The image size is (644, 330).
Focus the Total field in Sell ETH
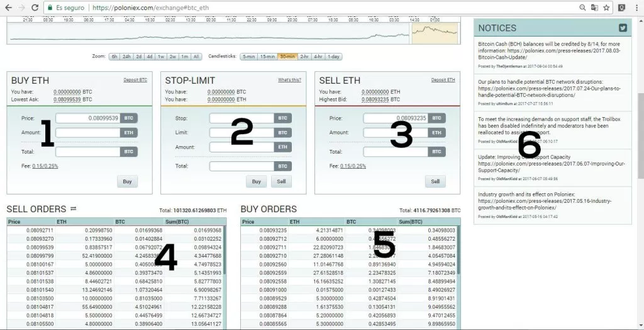pos(396,152)
